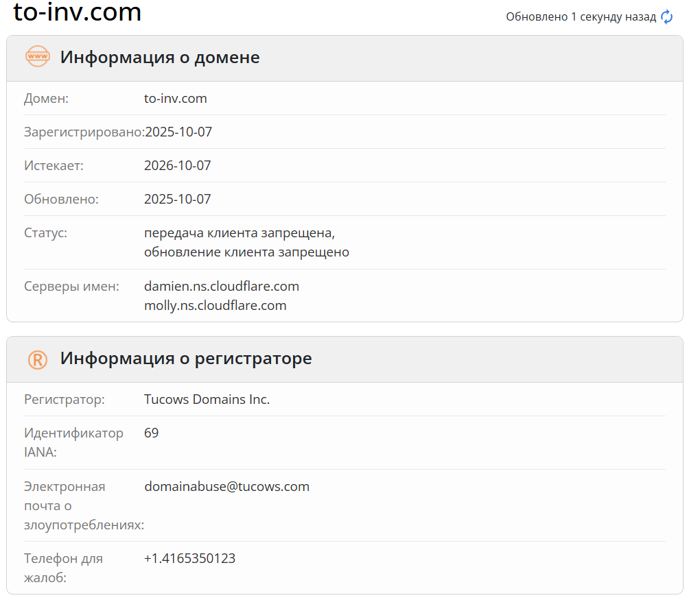Click the 'Информация о регистраторе' section header
The height and width of the screenshot is (600, 700).
pos(186,358)
